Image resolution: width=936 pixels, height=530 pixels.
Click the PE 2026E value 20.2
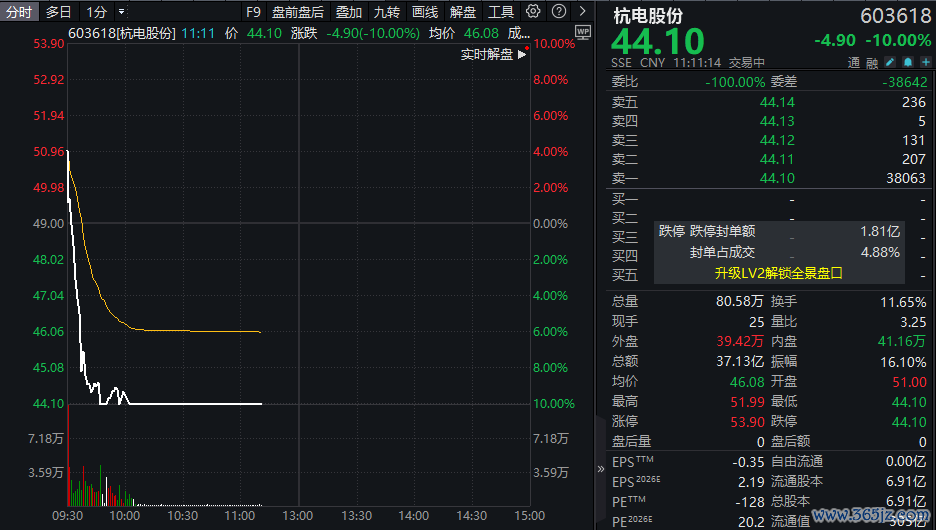(x=751, y=522)
